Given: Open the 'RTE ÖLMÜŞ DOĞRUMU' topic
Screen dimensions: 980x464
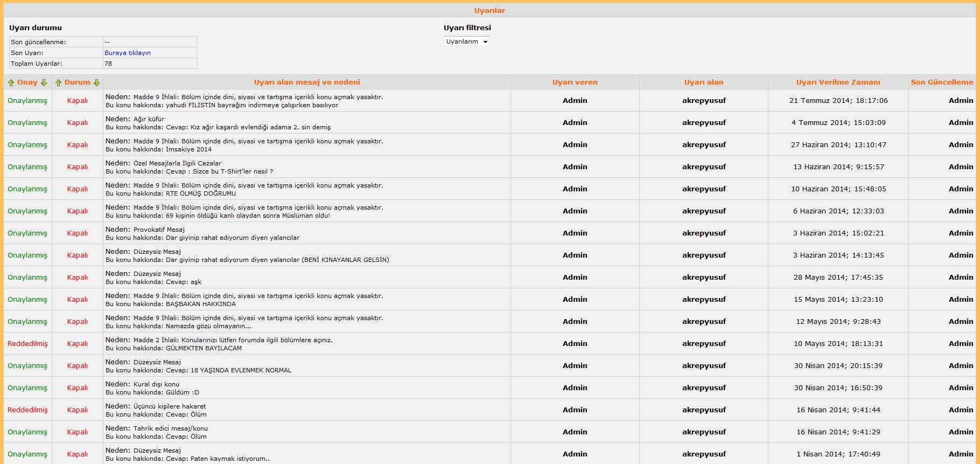Looking at the screenshot, I should [201, 194].
